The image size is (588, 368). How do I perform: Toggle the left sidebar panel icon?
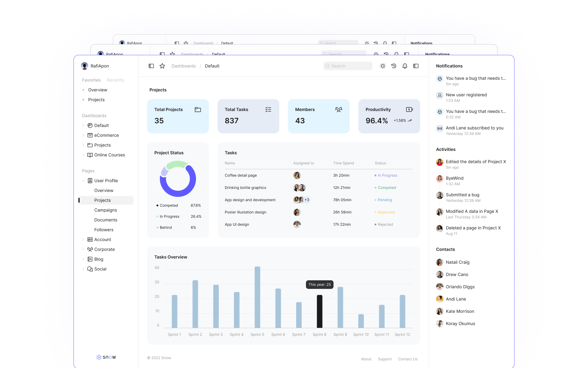click(151, 66)
